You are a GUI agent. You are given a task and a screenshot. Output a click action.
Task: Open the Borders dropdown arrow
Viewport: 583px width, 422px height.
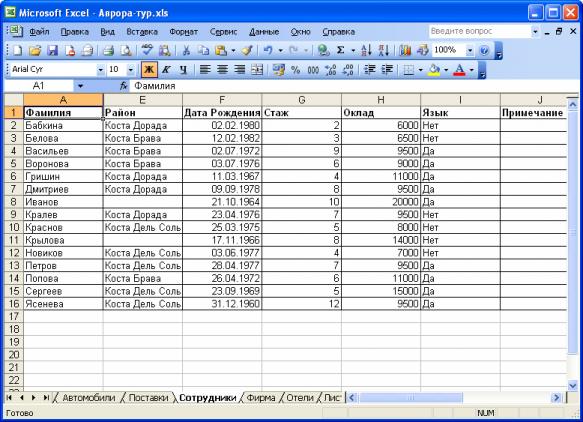[x=421, y=70]
